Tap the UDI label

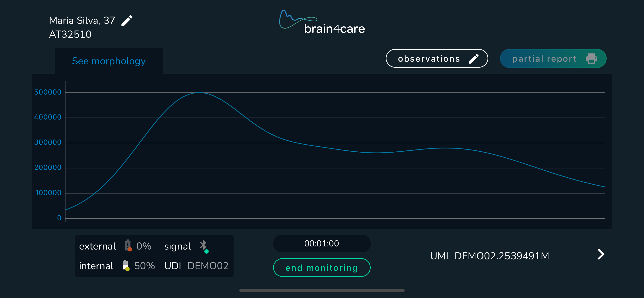[x=172, y=266]
